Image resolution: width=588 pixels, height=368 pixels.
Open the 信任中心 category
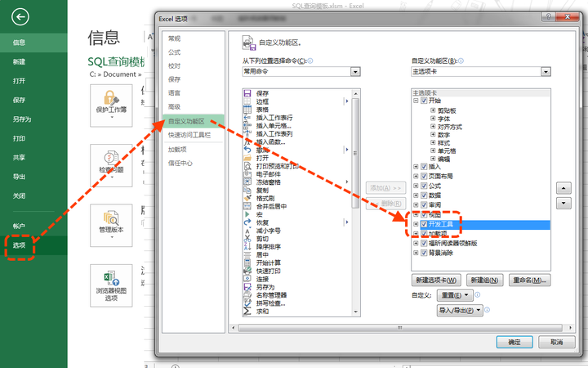pos(180,163)
